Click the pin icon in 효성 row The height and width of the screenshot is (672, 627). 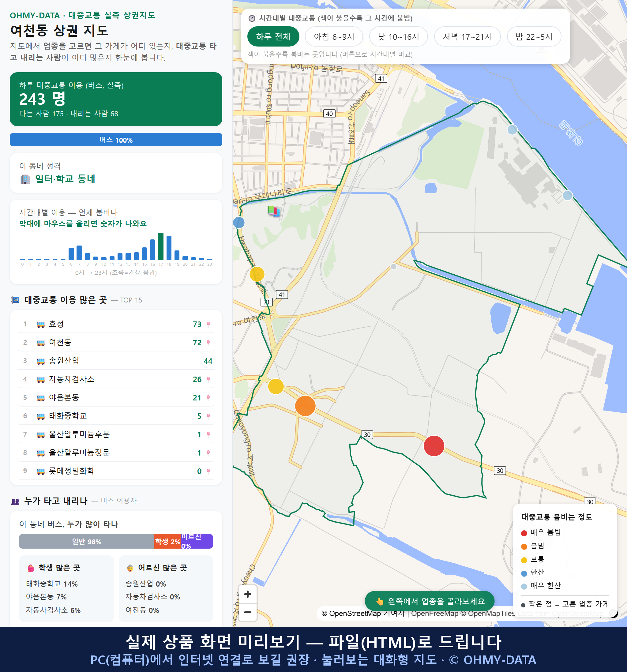(208, 325)
